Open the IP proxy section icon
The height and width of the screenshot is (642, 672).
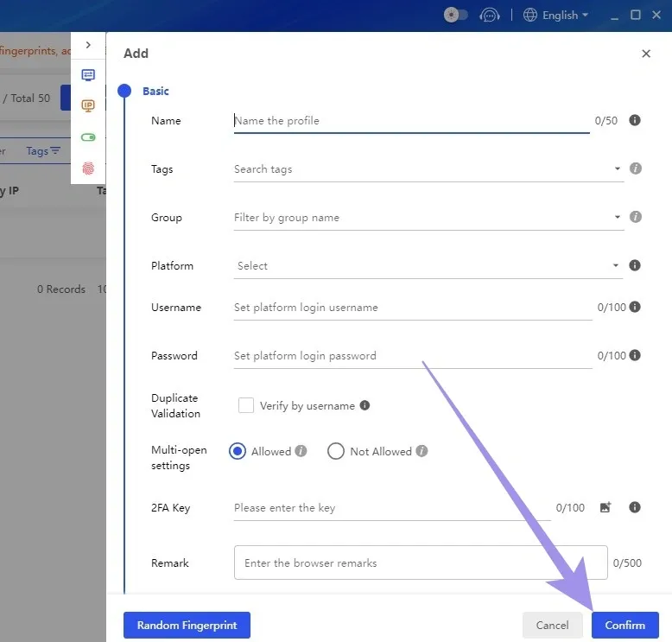click(x=88, y=105)
